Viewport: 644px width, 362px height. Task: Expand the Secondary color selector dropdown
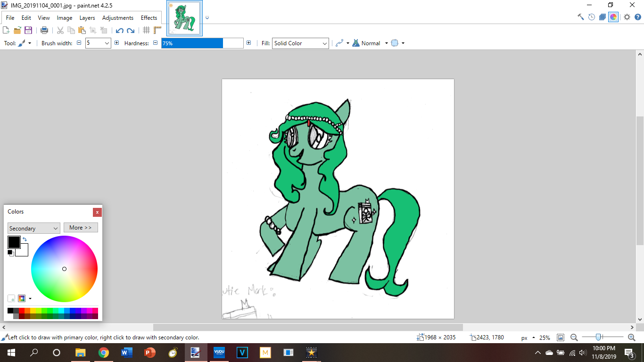coord(34,228)
